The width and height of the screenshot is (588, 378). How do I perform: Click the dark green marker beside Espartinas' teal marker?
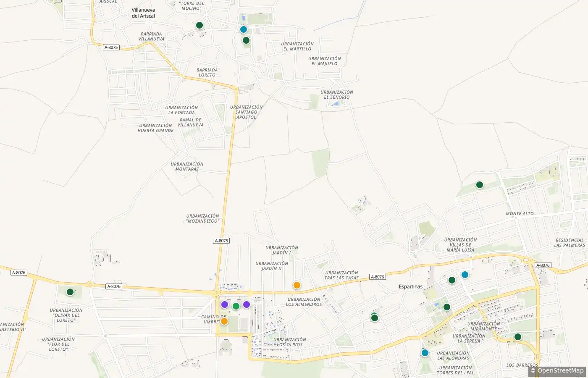click(452, 280)
